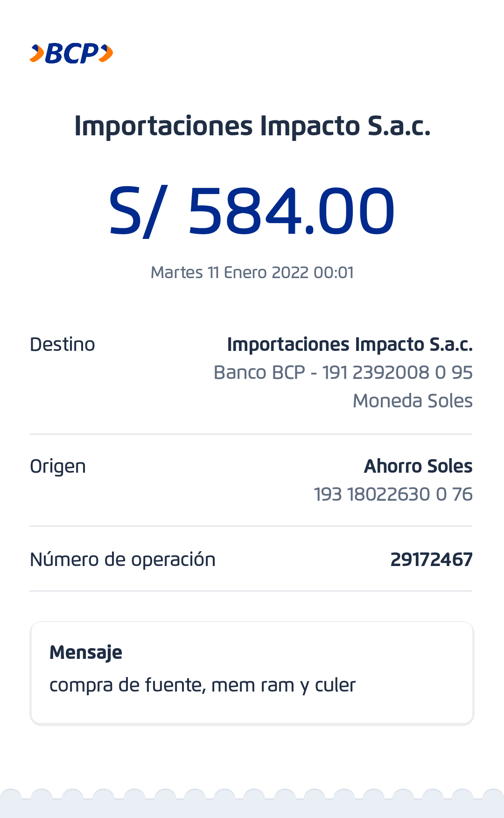Image resolution: width=504 pixels, height=818 pixels.
Task: Click the Banco BCP account number line
Action: point(343,373)
